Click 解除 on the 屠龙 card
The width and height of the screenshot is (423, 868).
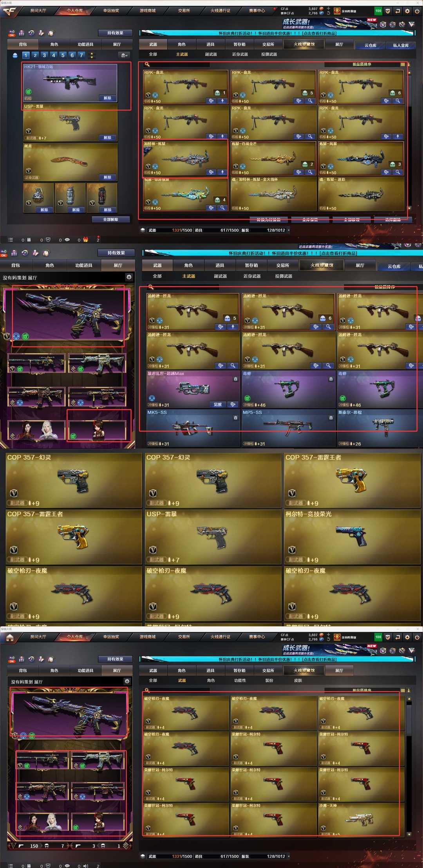click(107, 177)
